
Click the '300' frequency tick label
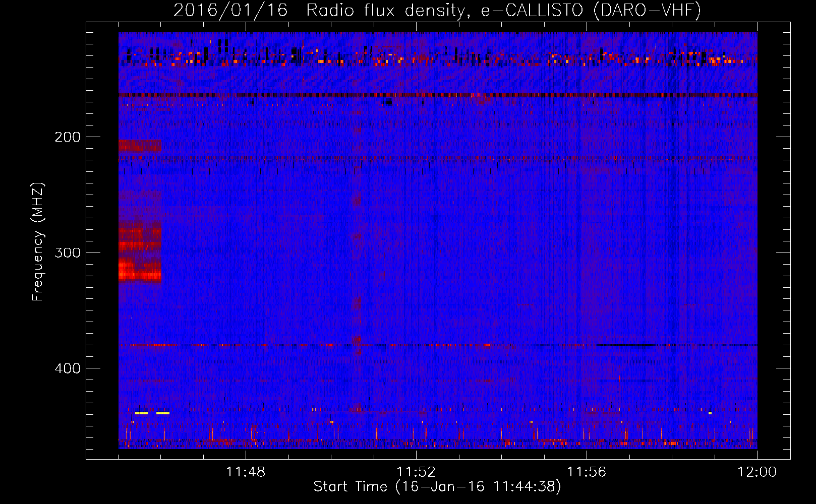click(68, 253)
